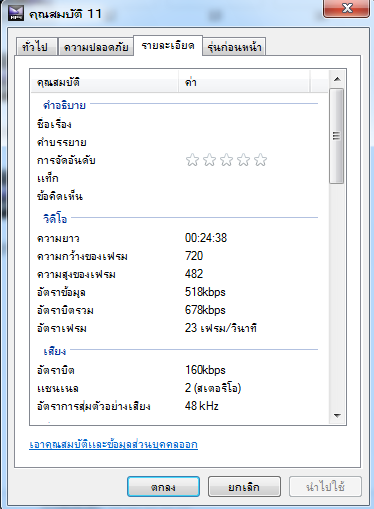Select the audio bitrate value 160kbps

[205, 370]
